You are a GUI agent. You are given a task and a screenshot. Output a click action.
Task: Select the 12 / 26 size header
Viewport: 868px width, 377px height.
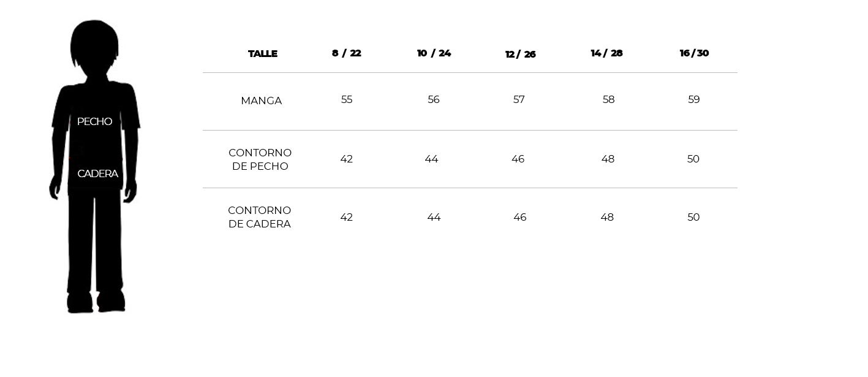pos(520,55)
